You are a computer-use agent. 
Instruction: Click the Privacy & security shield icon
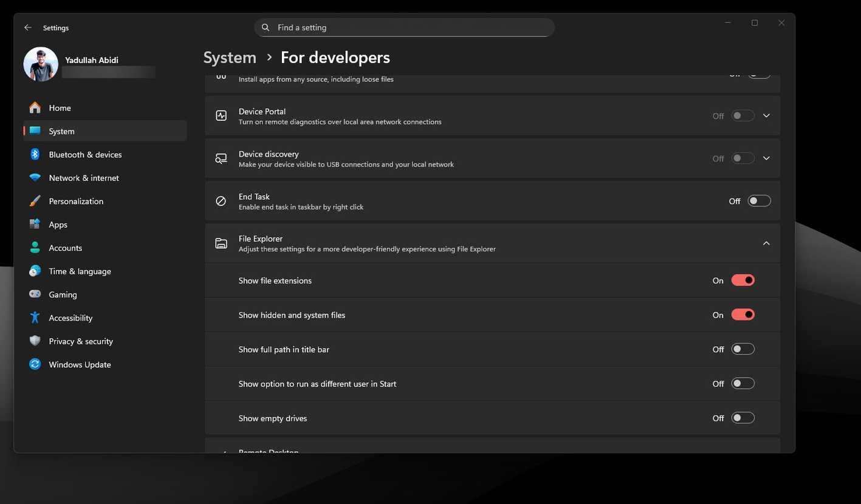coord(35,341)
